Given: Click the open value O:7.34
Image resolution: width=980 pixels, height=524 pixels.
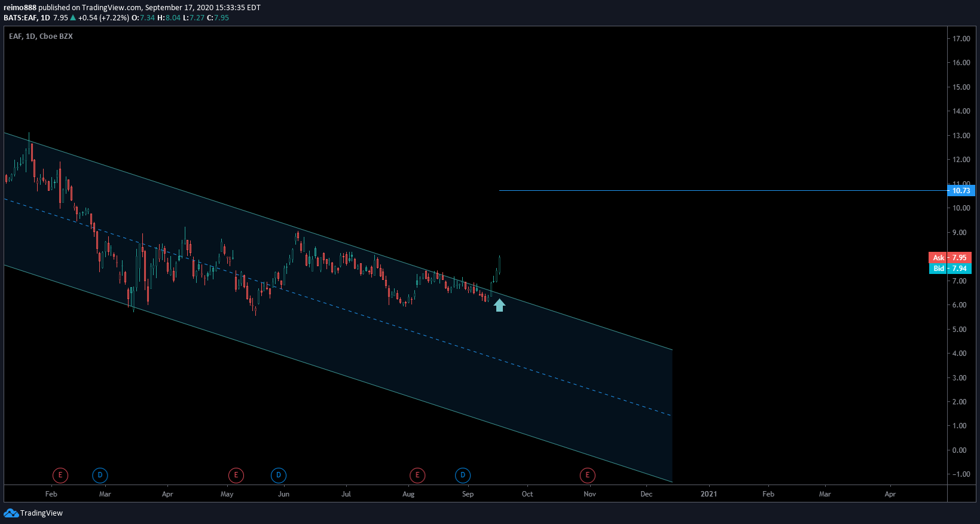Looking at the screenshot, I should coord(144,18).
